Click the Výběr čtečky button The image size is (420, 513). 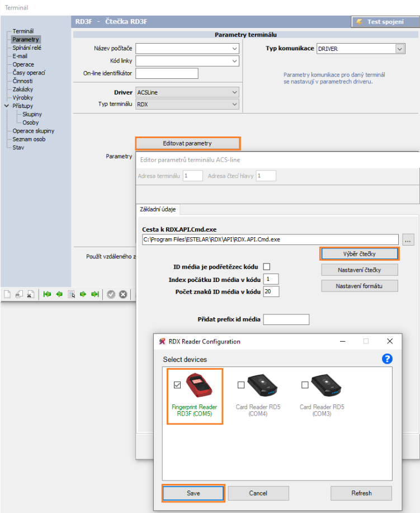tap(359, 254)
